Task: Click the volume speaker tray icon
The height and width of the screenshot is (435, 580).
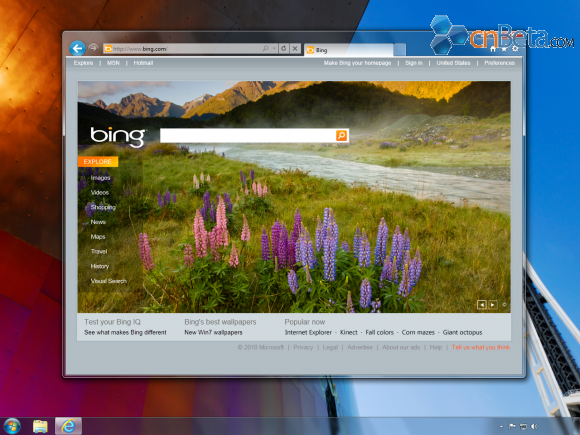Action: coord(535,426)
